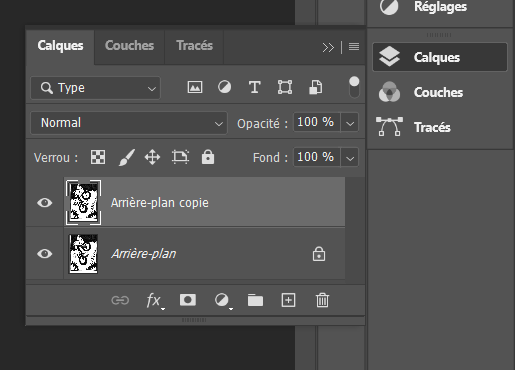Filter layers by pixel image icon
The height and width of the screenshot is (370, 515).
pyautogui.click(x=195, y=87)
